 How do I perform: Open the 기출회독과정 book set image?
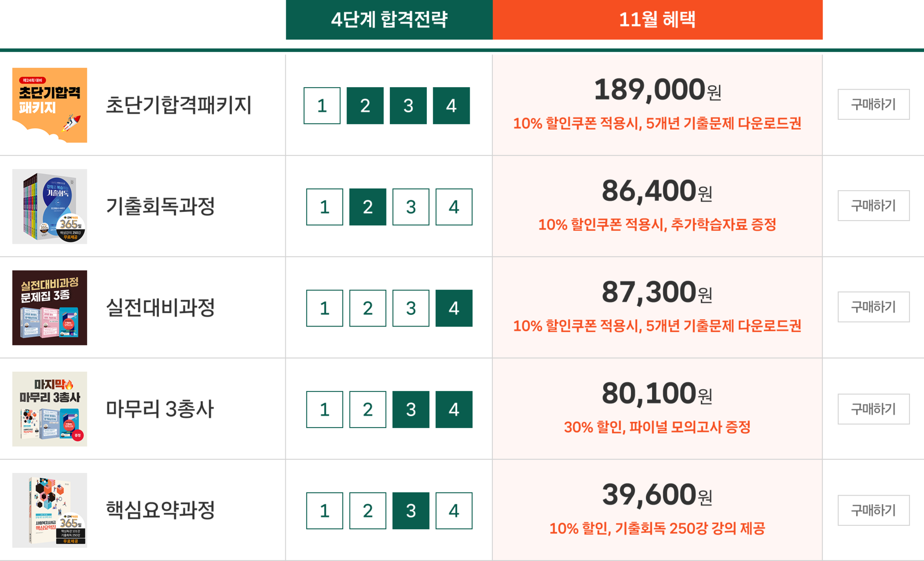click(x=50, y=206)
